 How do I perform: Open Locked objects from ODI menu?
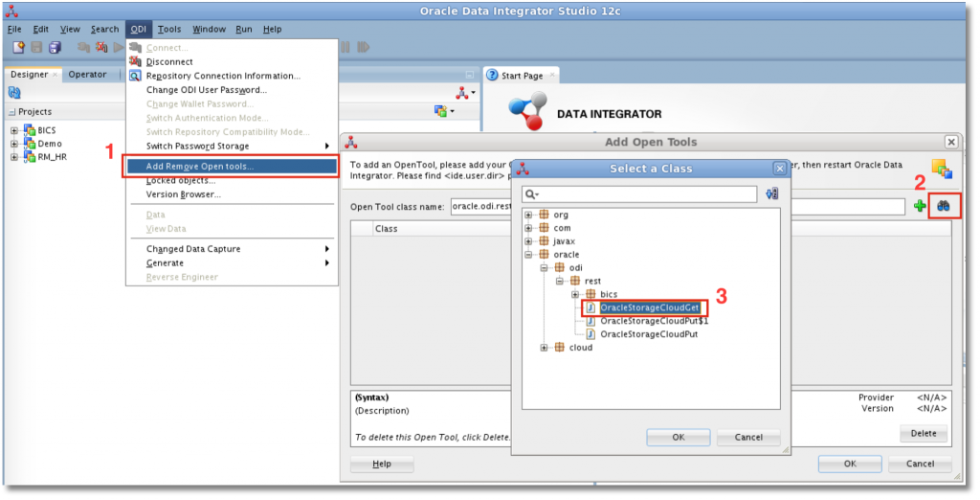(x=232, y=180)
